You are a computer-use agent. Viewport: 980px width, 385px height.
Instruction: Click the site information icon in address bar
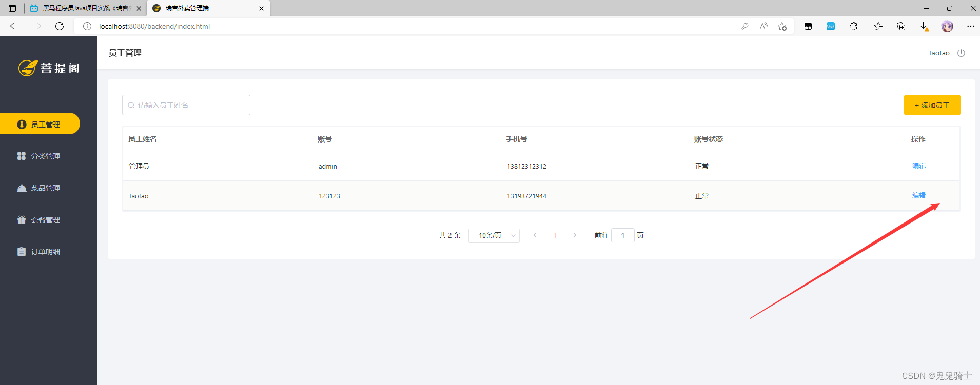pyautogui.click(x=87, y=26)
